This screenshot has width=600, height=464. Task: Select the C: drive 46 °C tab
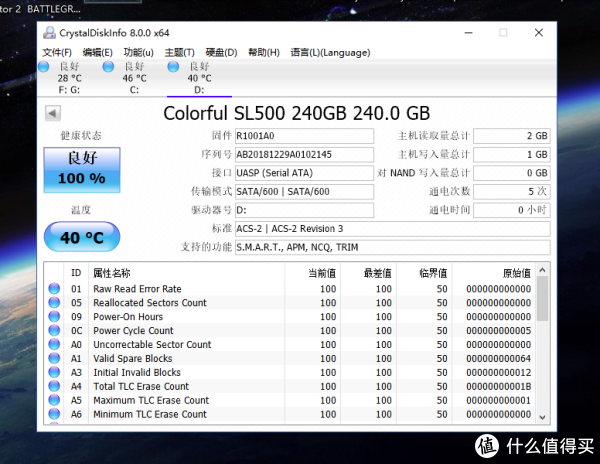134,78
